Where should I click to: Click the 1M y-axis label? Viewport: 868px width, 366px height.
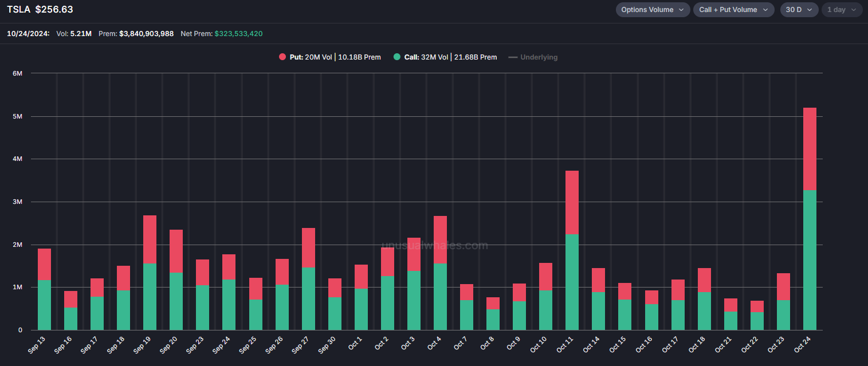(x=17, y=287)
